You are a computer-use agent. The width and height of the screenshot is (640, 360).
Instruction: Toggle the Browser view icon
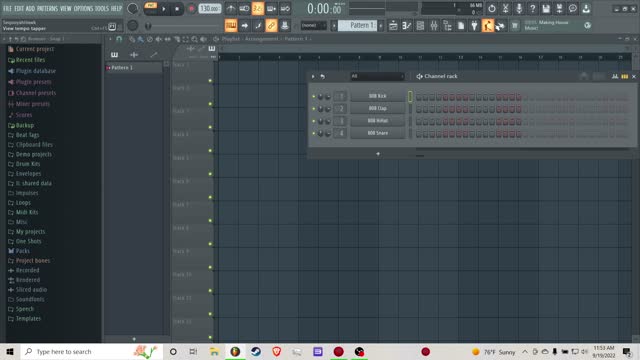pyautogui.click(x=447, y=25)
